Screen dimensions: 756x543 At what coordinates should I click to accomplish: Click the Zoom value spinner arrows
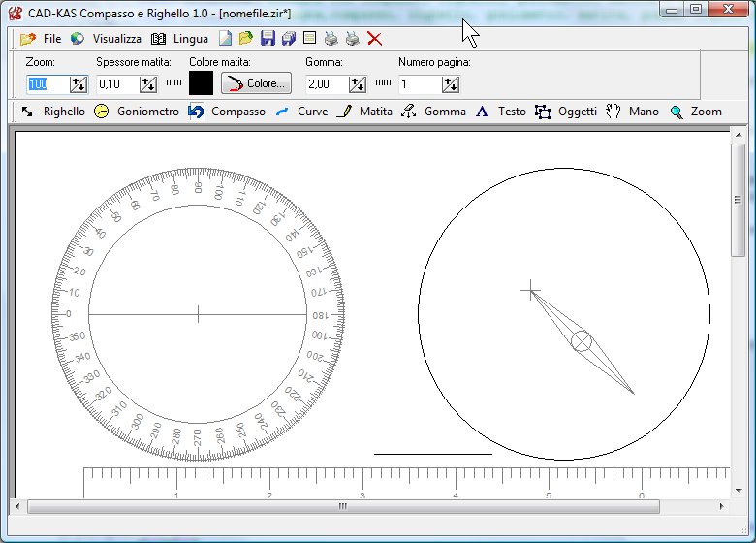pyautogui.click(x=79, y=84)
